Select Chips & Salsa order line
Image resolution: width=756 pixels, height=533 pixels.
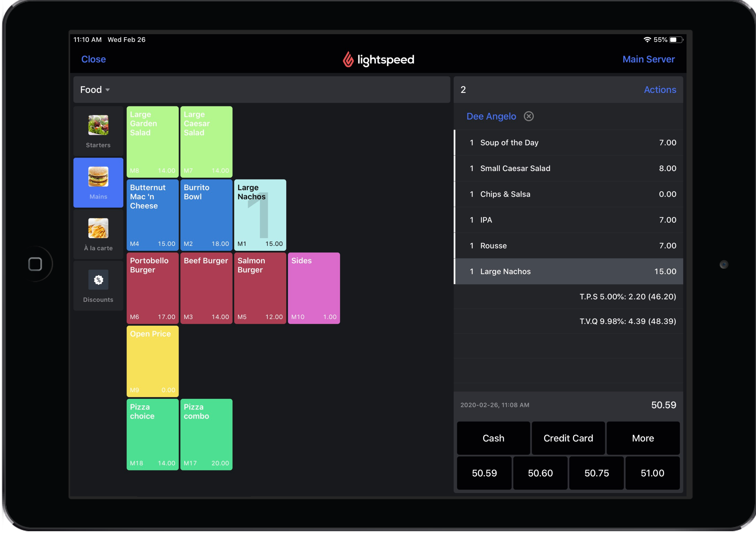point(569,194)
